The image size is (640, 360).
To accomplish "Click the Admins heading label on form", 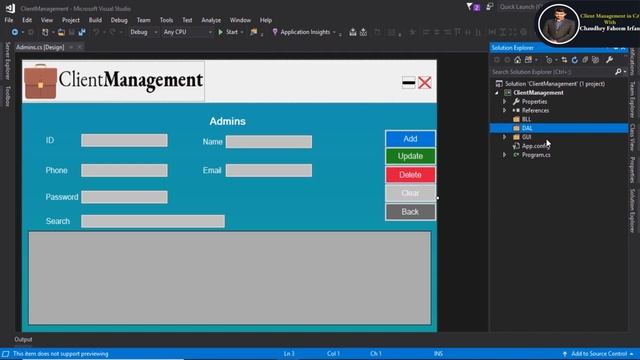I will point(227,121).
